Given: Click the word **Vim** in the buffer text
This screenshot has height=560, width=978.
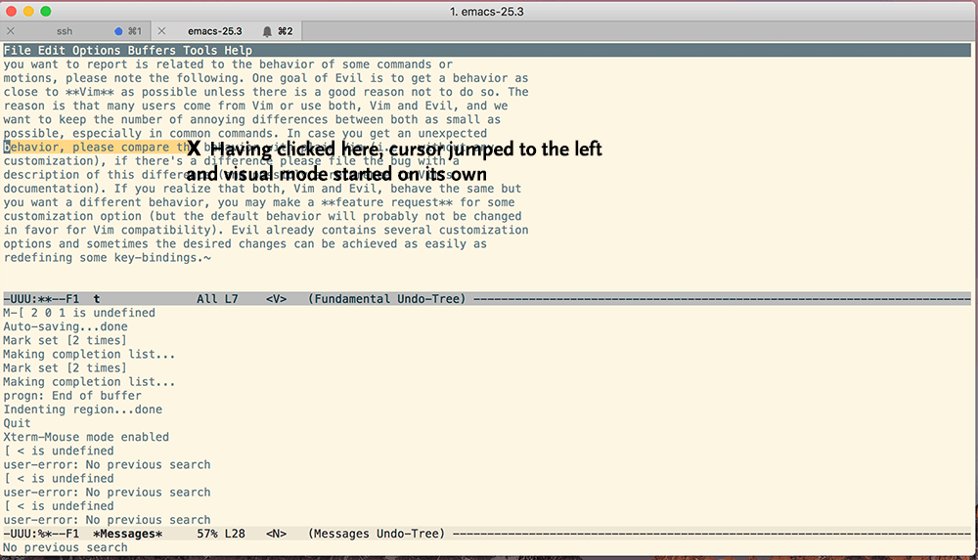Looking at the screenshot, I should point(89,92).
